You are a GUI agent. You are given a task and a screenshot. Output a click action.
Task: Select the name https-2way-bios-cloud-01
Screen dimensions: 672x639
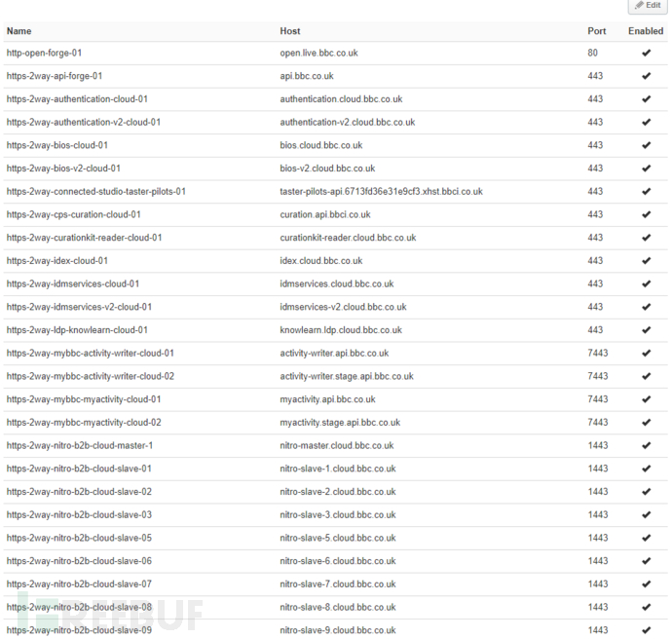click(57, 146)
